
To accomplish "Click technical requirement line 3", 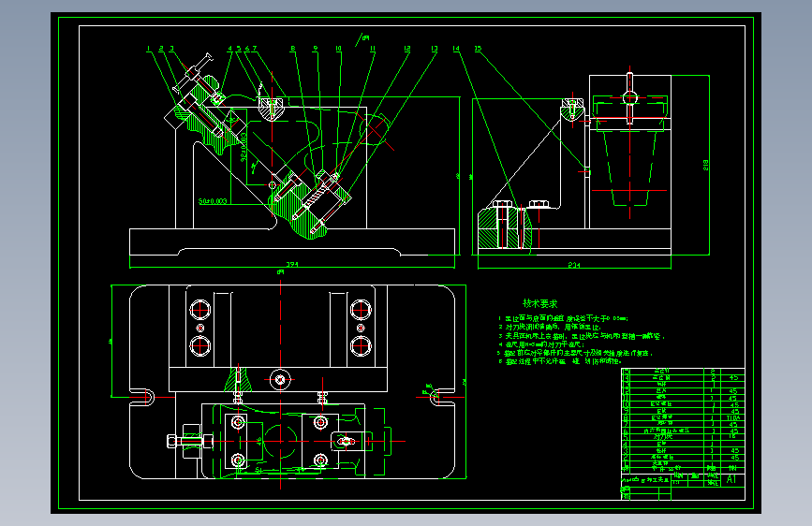I will coord(581,336).
